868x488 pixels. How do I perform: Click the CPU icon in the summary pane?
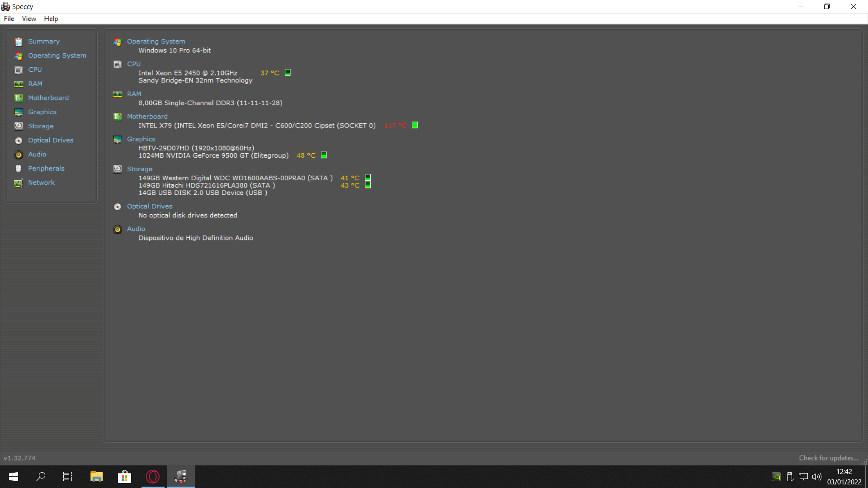pos(118,64)
